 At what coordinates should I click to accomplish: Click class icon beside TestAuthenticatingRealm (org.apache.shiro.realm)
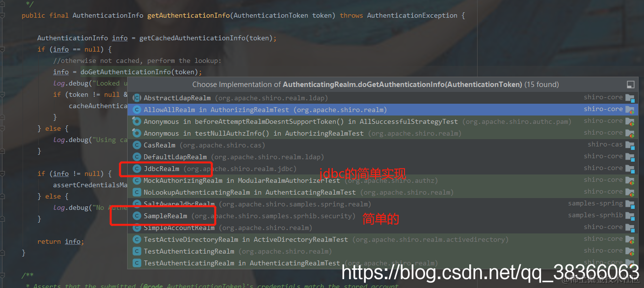click(137, 251)
